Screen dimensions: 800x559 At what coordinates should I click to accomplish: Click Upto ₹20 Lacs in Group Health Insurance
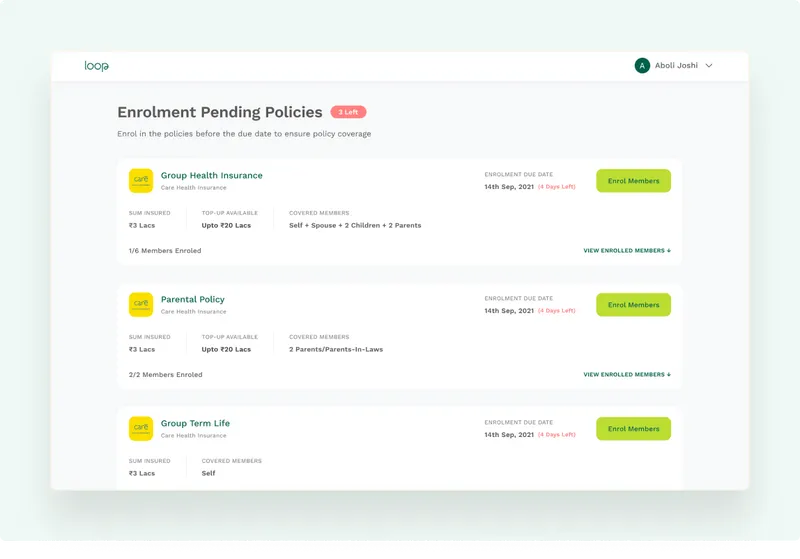click(226, 225)
